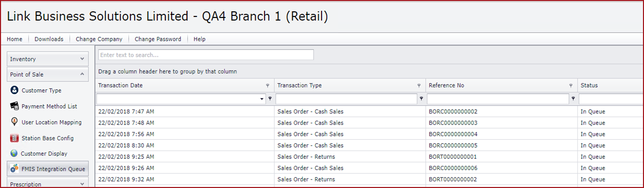Expand the Prescription sidebar section

(x=47, y=183)
